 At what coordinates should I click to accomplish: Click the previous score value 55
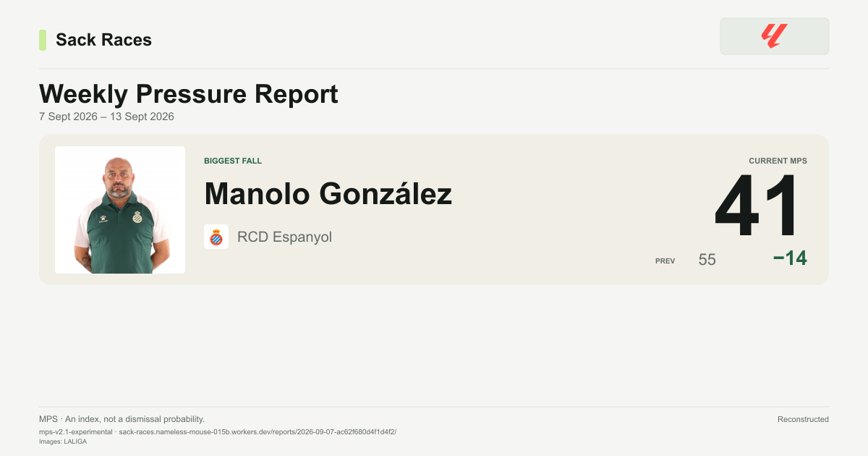click(707, 259)
